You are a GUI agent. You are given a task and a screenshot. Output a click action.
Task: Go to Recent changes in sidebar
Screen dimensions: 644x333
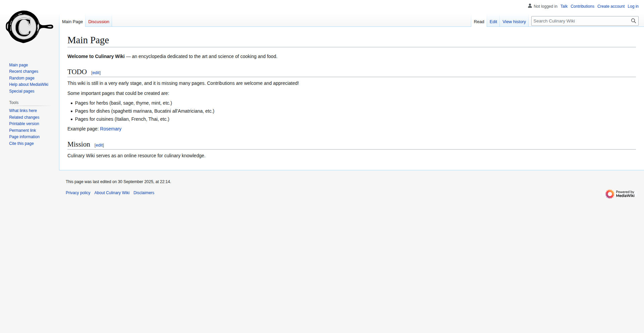point(23,71)
